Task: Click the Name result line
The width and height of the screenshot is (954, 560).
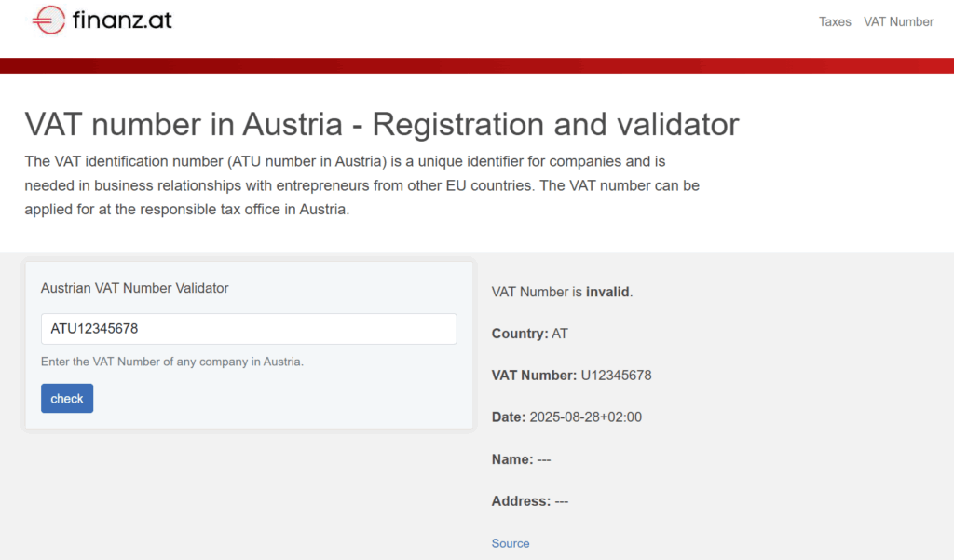Action: click(521, 459)
